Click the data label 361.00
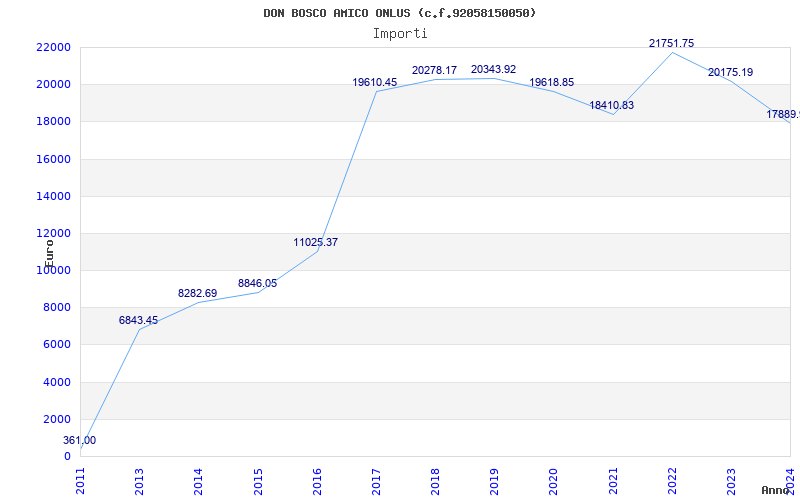The image size is (800, 500). point(80,440)
